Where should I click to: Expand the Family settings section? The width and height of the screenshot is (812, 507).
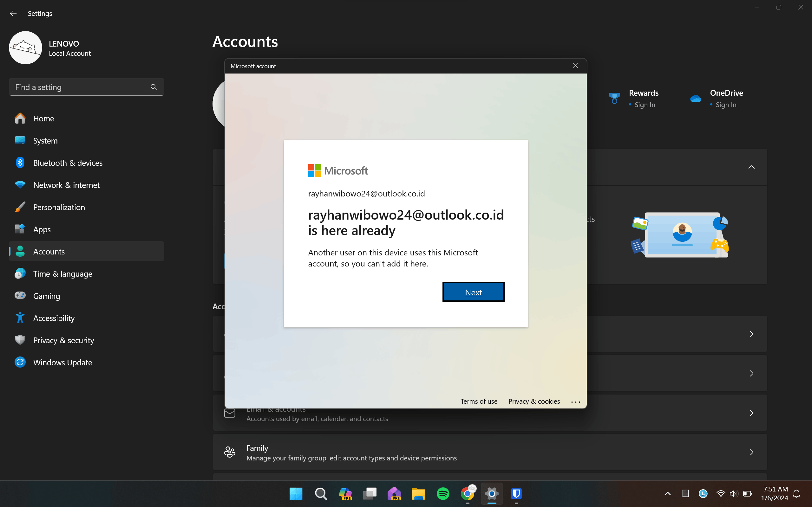750,453
